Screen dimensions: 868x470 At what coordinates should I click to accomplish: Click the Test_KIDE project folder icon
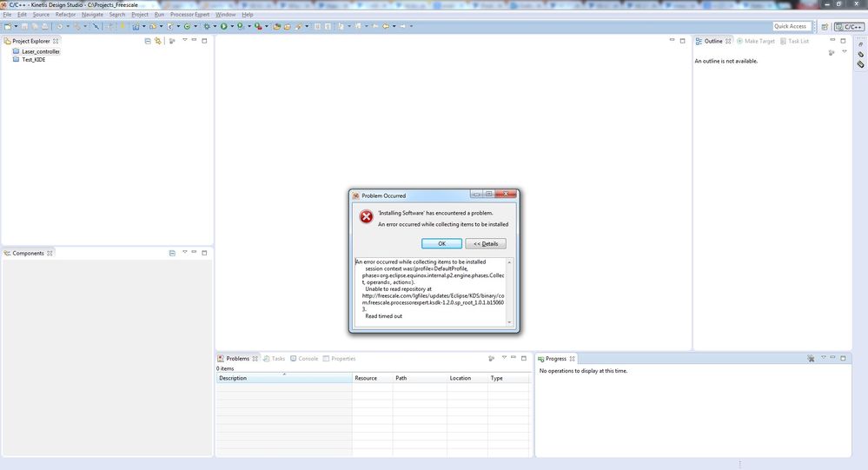[x=16, y=59]
